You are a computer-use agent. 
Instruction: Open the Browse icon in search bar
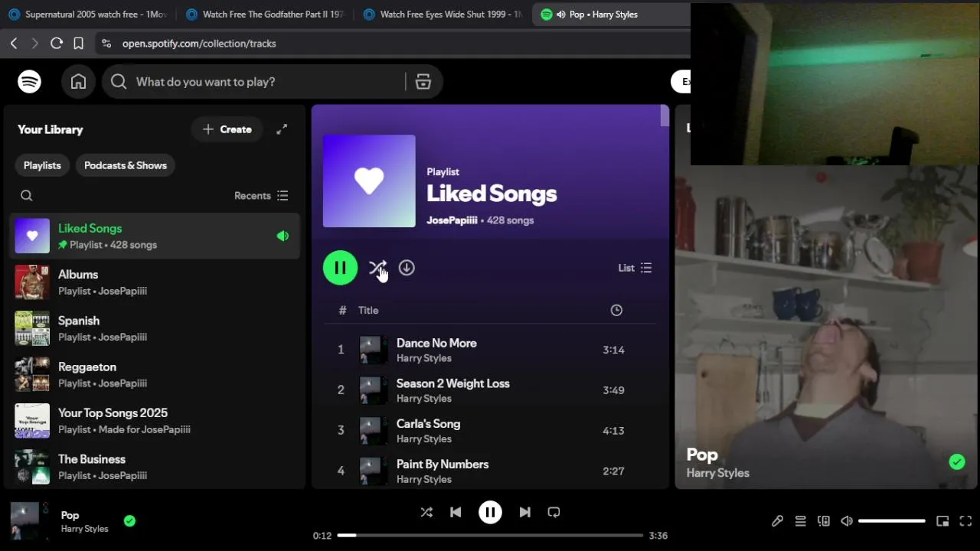pyautogui.click(x=423, y=82)
